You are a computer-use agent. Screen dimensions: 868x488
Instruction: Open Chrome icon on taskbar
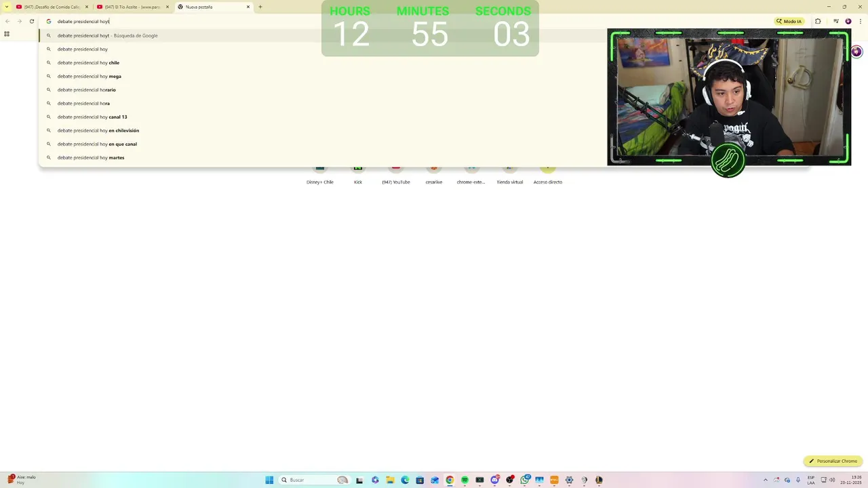click(x=450, y=480)
